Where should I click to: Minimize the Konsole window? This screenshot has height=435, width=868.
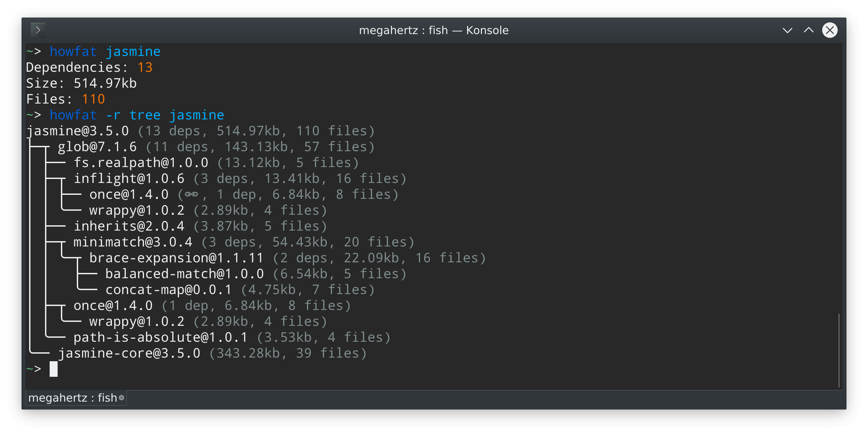[787, 30]
